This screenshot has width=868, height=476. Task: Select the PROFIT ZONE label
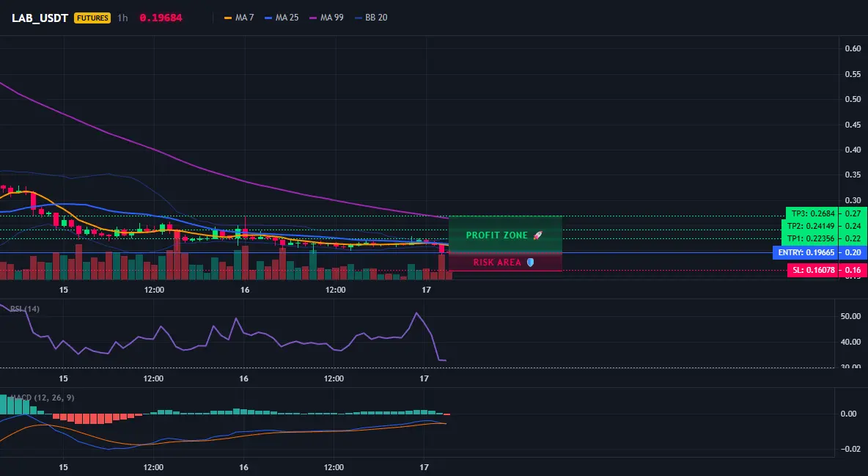(x=496, y=235)
